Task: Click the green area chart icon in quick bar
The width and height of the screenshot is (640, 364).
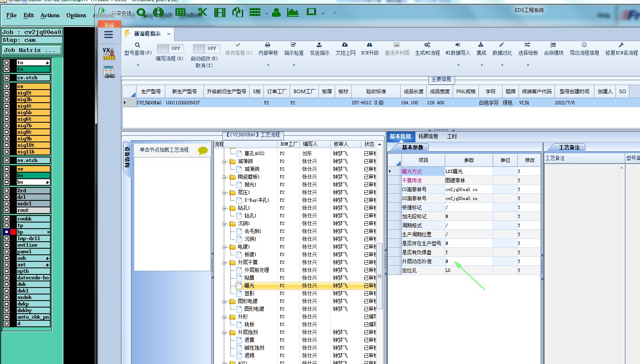Action: (293, 13)
